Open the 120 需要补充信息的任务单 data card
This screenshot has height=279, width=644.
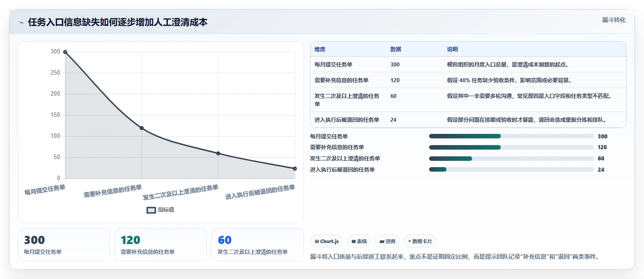(x=161, y=244)
